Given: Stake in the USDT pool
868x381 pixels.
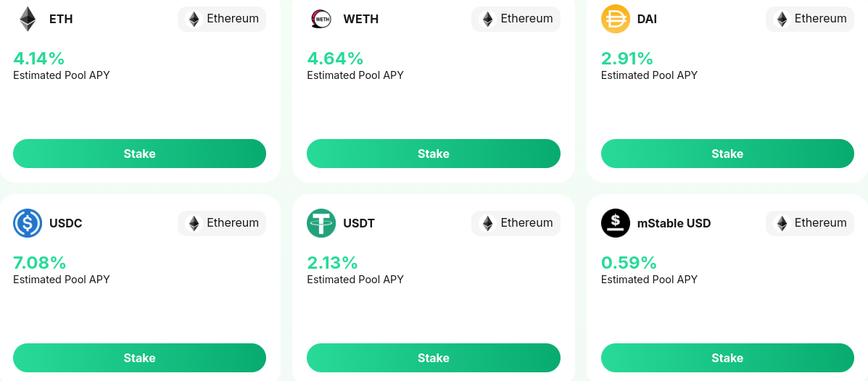Looking at the screenshot, I should pyautogui.click(x=433, y=358).
